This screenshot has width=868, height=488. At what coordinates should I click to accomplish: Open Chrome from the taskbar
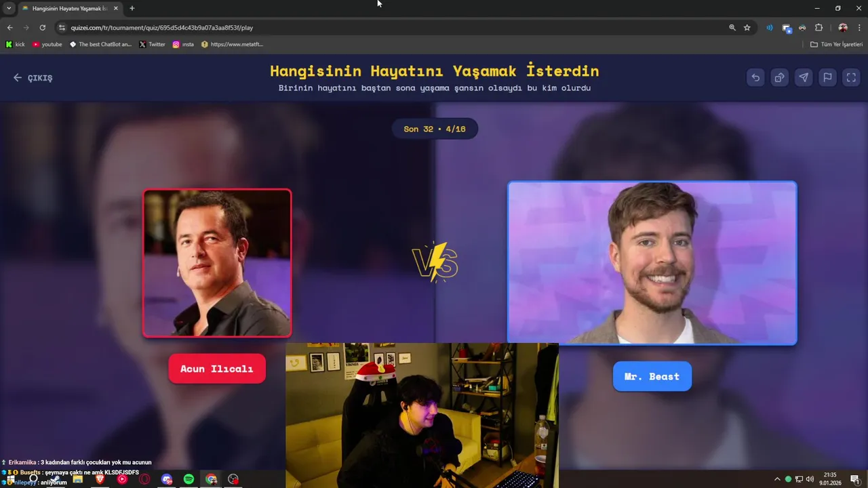point(211,479)
